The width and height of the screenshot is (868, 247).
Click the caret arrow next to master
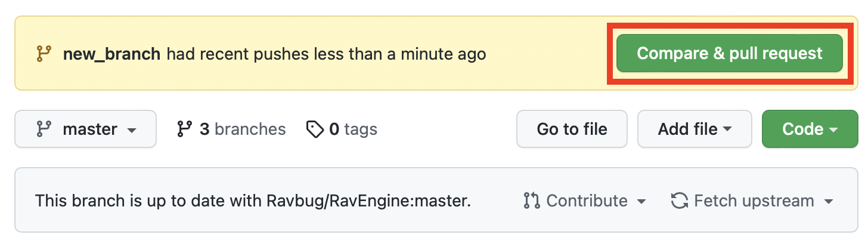(132, 130)
